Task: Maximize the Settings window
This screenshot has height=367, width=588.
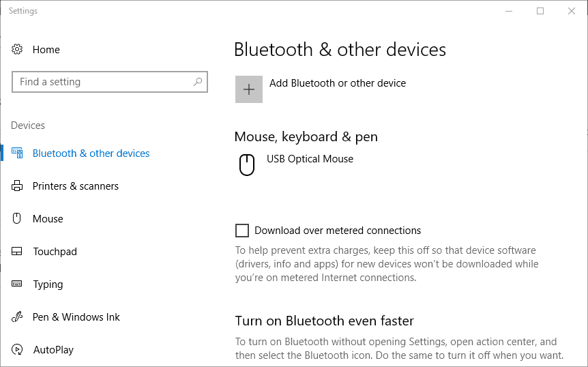Action: click(x=540, y=11)
